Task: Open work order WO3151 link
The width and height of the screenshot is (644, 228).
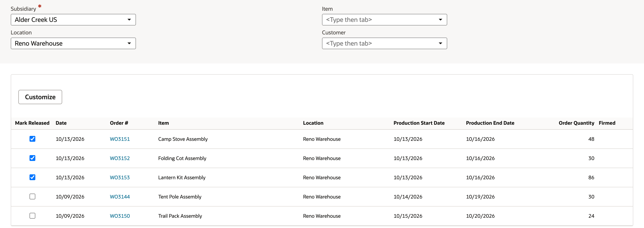Action: tap(120, 139)
